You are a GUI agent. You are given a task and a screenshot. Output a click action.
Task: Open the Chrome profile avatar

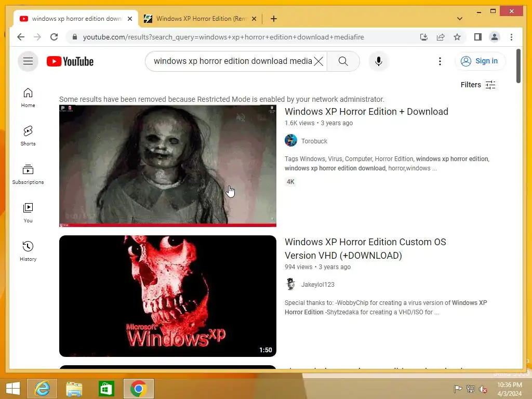[495, 37]
